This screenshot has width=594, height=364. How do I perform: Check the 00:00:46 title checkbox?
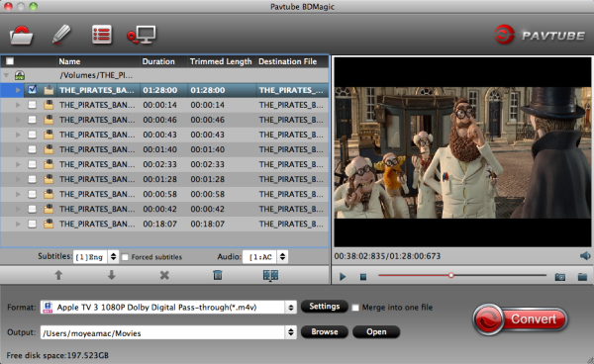click(33, 120)
